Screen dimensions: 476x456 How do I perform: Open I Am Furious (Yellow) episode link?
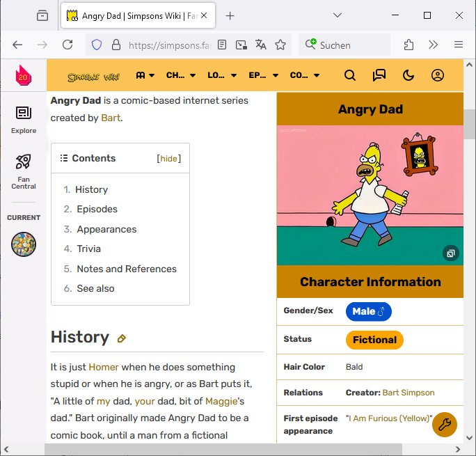[389, 418]
